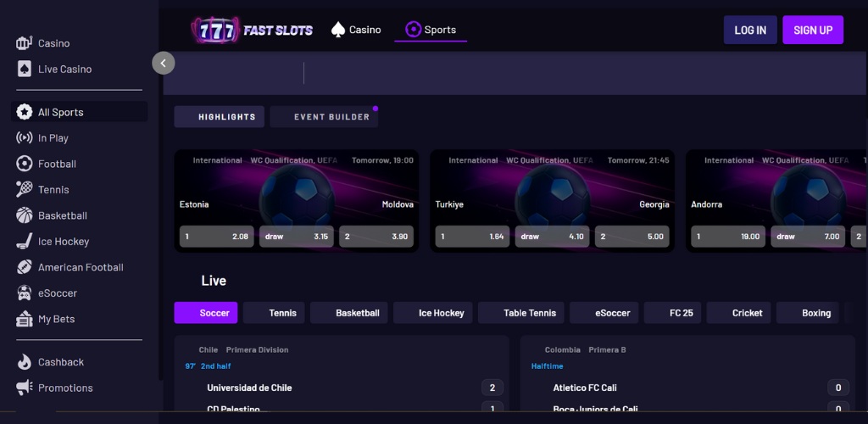Click the In Play broadcast icon

tap(24, 138)
